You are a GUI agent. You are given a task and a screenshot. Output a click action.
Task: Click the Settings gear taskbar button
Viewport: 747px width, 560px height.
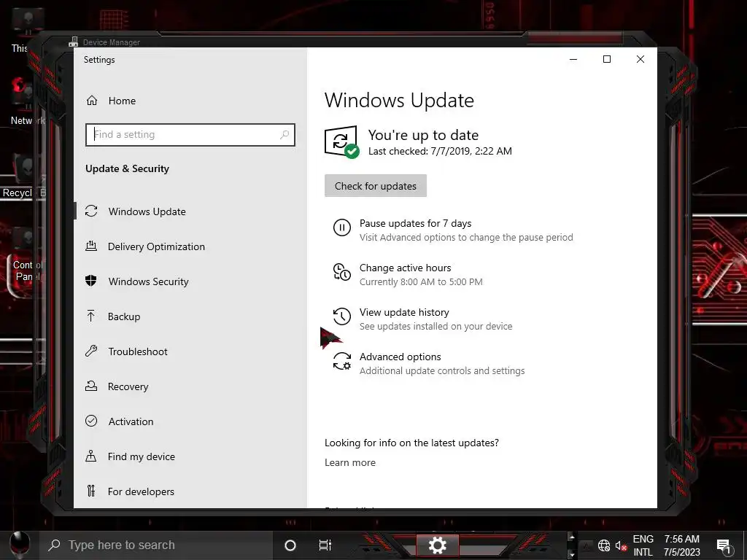click(x=438, y=545)
